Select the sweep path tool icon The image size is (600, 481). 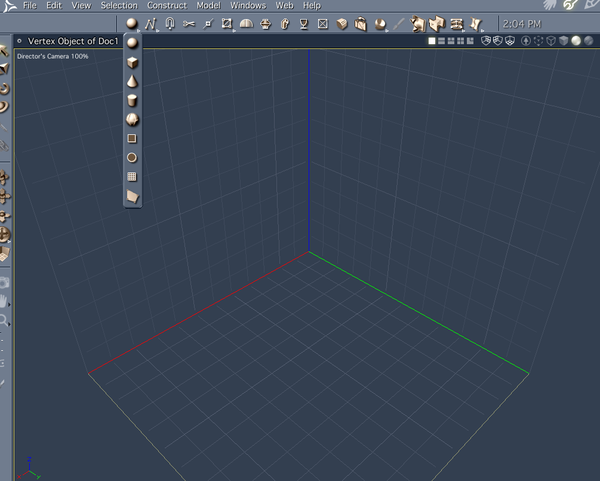[x=284, y=24]
